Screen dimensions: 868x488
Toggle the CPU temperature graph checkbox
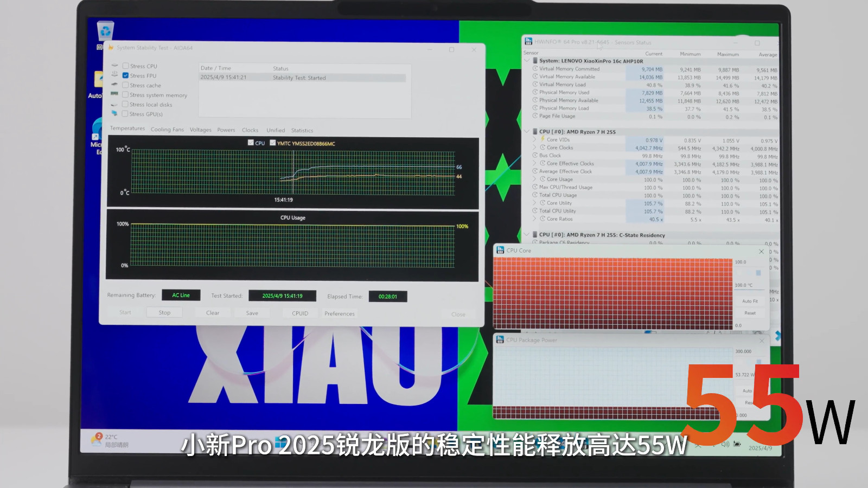click(x=251, y=143)
